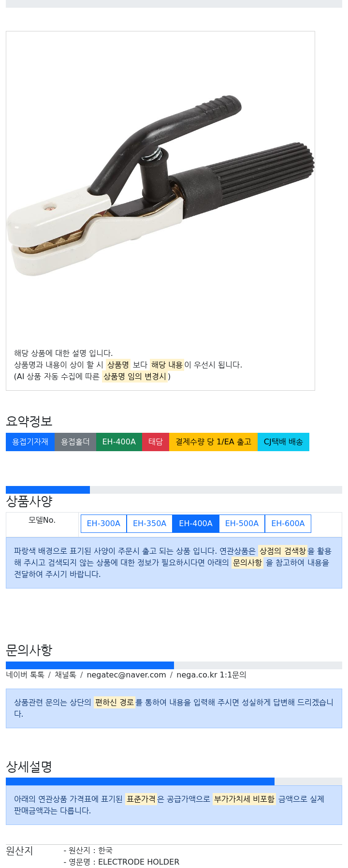
Task: Choose the EH-300A model option
Action: (x=103, y=524)
